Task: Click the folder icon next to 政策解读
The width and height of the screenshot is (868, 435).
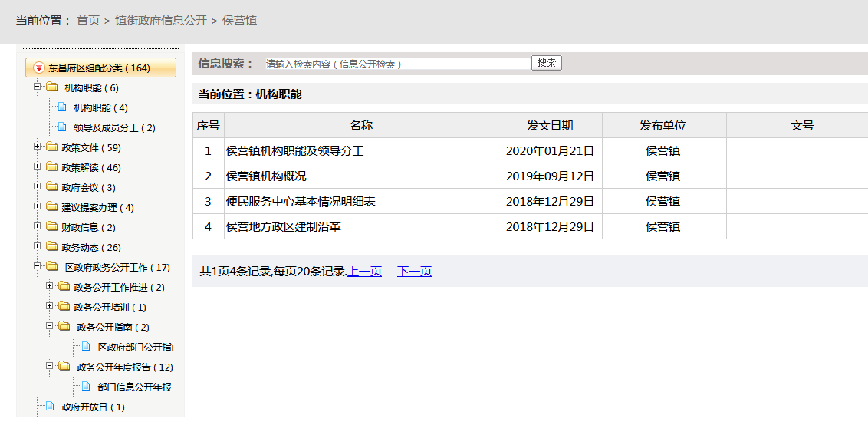Action: pyautogui.click(x=51, y=167)
